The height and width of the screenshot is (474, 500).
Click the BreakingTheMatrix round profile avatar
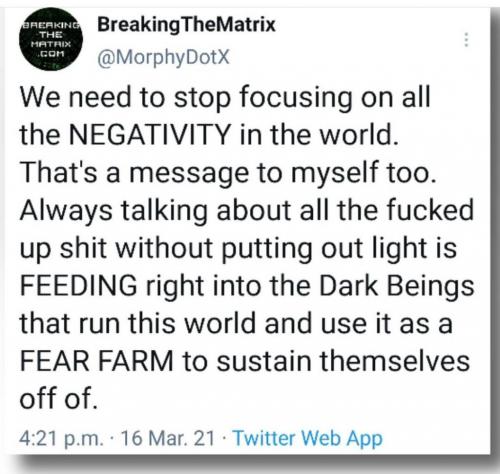pyautogui.click(x=51, y=39)
